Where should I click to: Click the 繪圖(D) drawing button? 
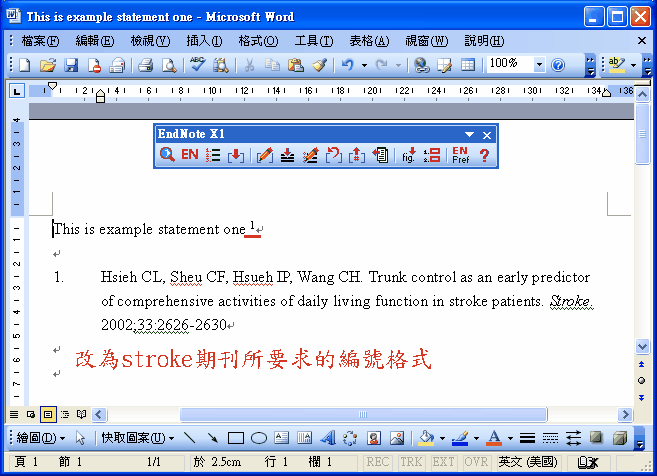[41, 438]
